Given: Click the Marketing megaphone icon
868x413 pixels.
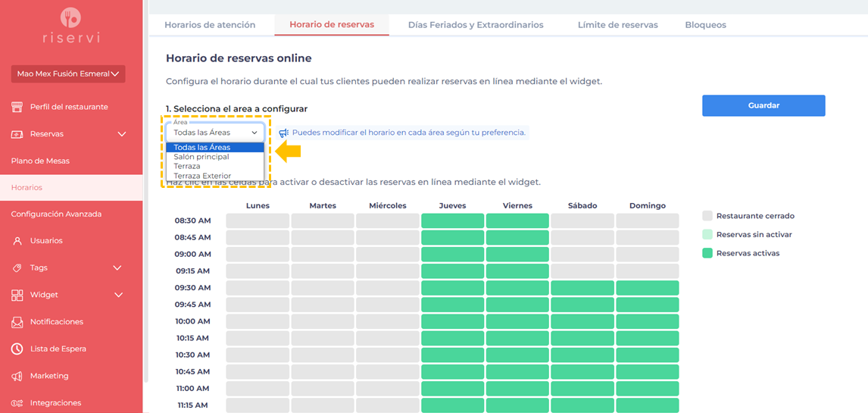Looking at the screenshot, I should pos(17,376).
